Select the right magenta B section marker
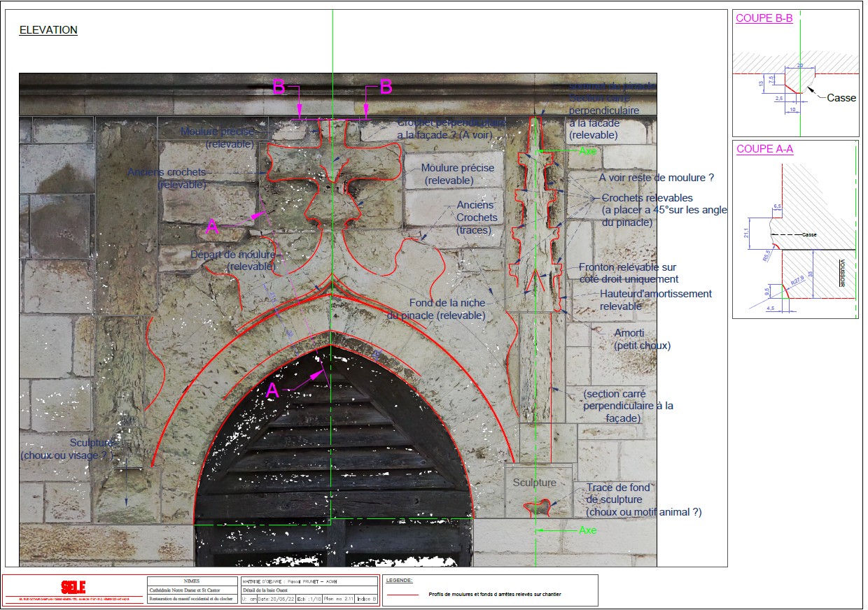The width and height of the screenshot is (868, 610). coord(386,87)
